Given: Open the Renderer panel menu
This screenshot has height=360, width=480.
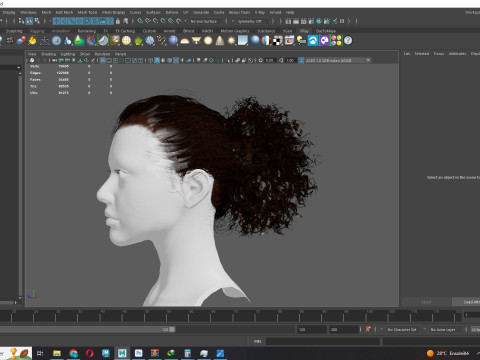Looking at the screenshot, I should point(102,54).
